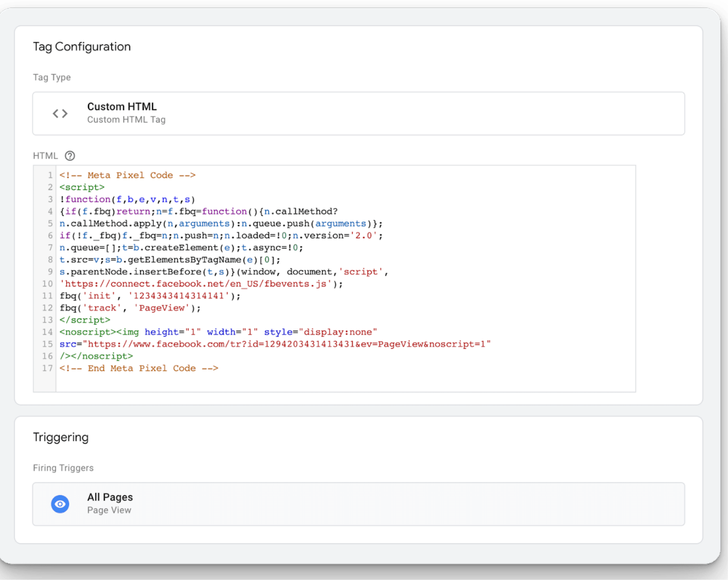Image resolution: width=728 pixels, height=588 pixels.
Task: Open the All Pages firing trigger
Action: pyautogui.click(x=359, y=504)
